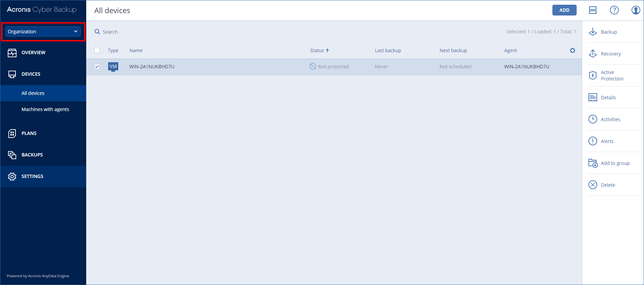Click into the Search field
Screen dimensions: 644x285
pyautogui.click(x=110, y=32)
